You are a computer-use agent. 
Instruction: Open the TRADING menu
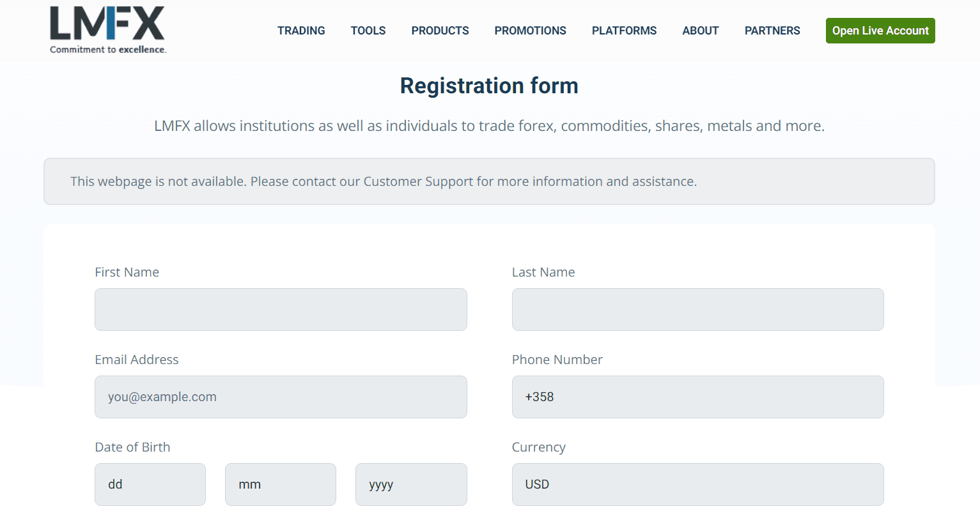[x=301, y=31]
